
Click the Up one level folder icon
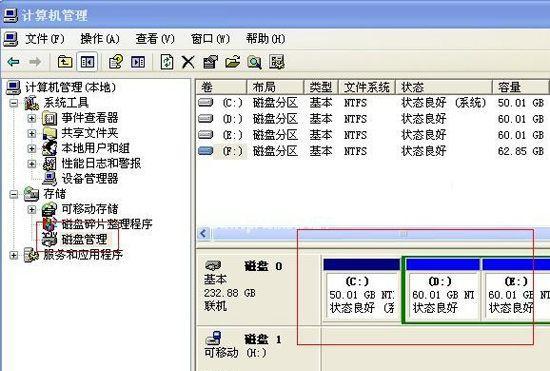[x=65, y=62]
